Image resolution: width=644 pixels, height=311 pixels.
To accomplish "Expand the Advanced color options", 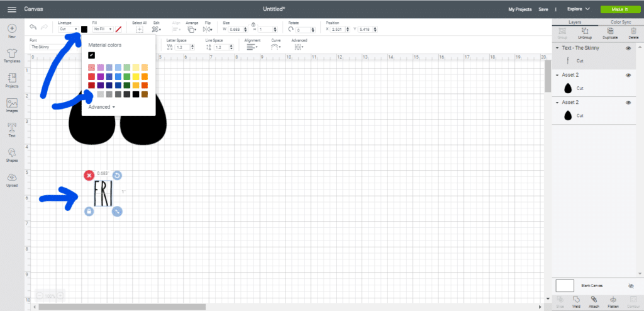I will tap(101, 107).
